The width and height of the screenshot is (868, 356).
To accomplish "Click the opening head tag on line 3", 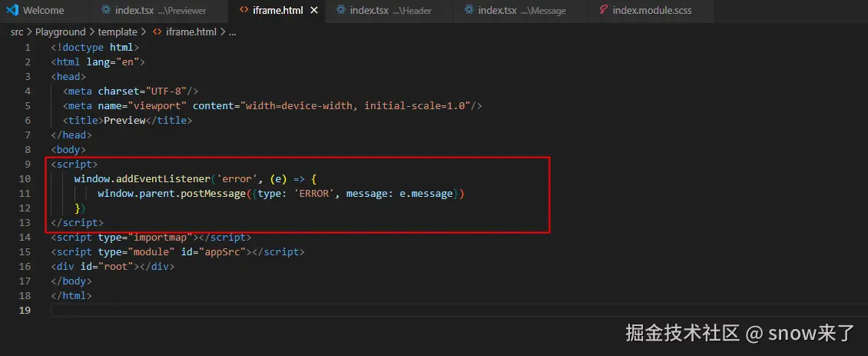I will [x=68, y=77].
